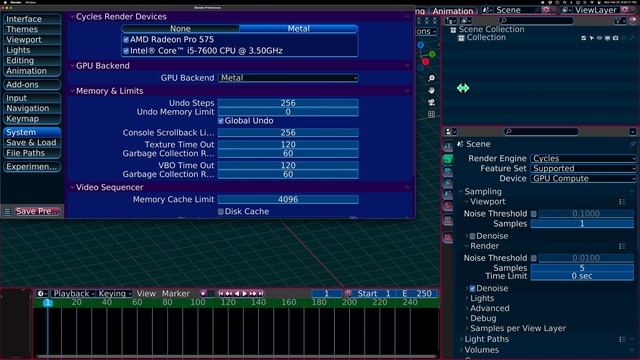Open the Keying menu in timeline
The width and height of the screenshot is (640, 360).
[x=115, y=293]
